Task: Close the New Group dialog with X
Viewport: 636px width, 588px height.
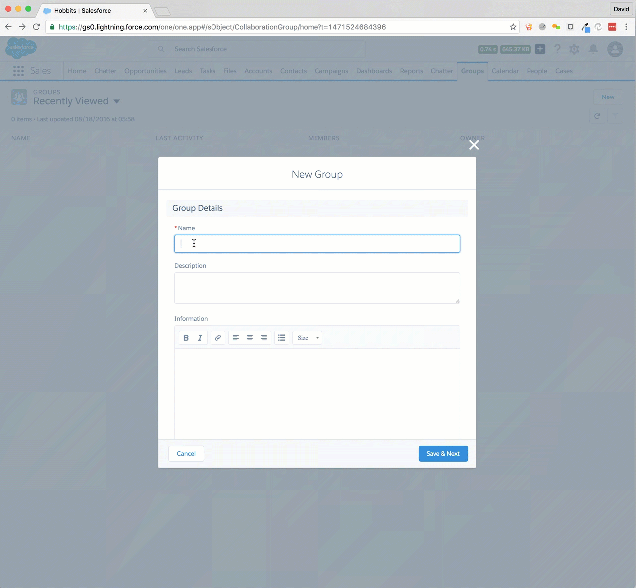Action: 474,145
